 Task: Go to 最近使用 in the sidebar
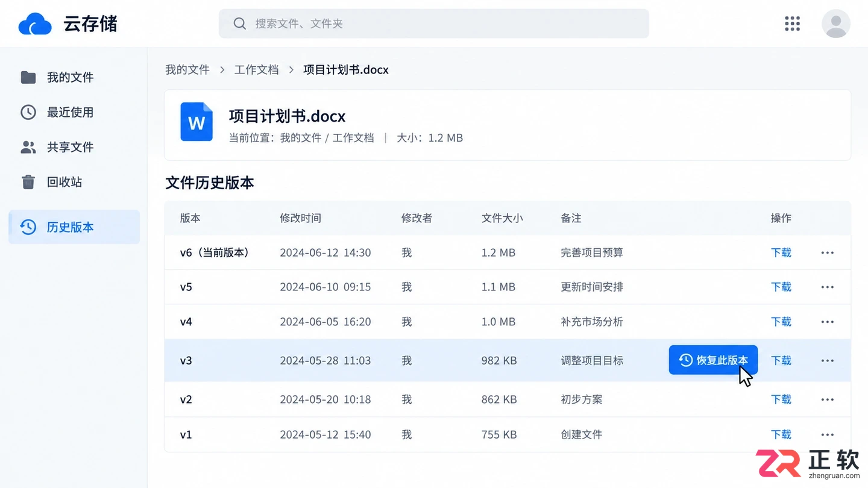point(74,112)
